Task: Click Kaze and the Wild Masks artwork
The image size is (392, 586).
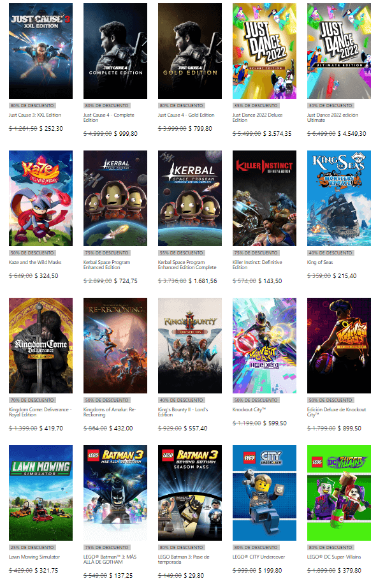Action: (x=41, y=198)
